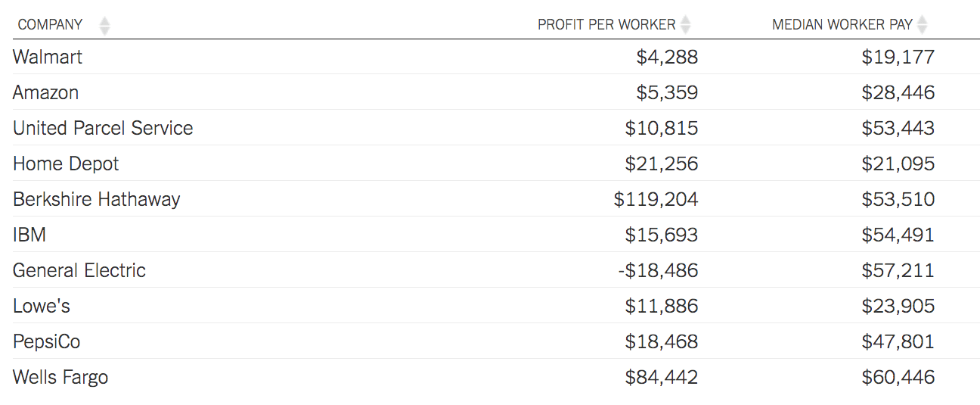Select the Walmart row name
Viewport: 980px width, 405px height.
point(48,57)
